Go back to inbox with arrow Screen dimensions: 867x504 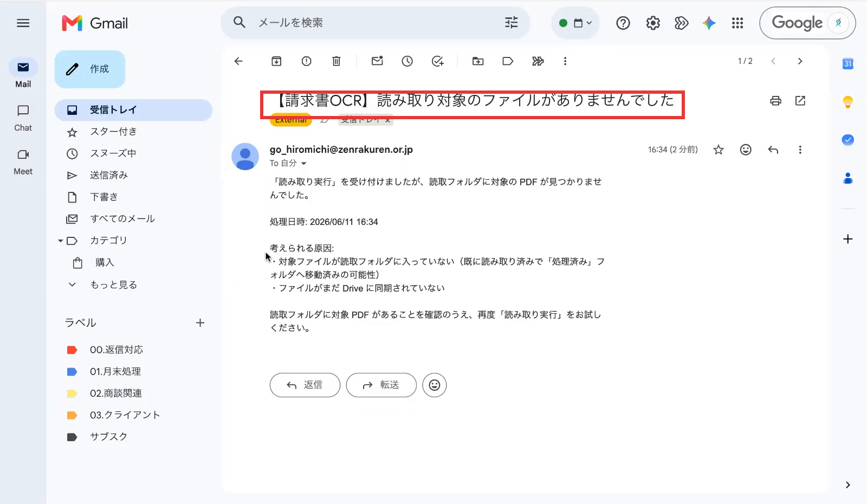tap(238, 61)
